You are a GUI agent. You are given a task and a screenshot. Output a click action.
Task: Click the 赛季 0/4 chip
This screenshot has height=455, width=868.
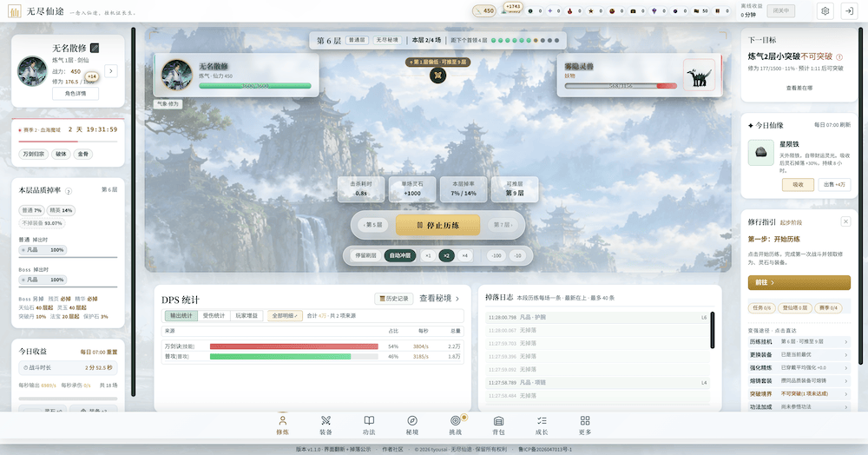(x=828, y=307)
